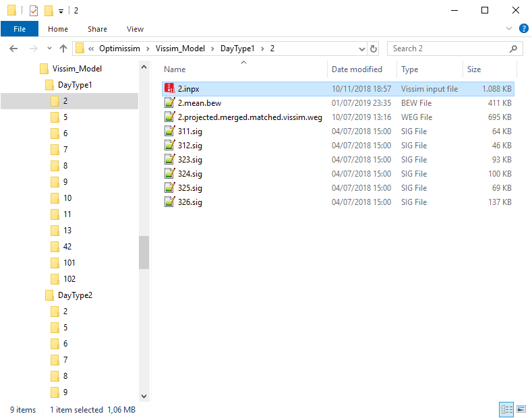This screenshot has width=532, height=418.
Task: Switch to details view in status bar
Action: tap(506, 409)
